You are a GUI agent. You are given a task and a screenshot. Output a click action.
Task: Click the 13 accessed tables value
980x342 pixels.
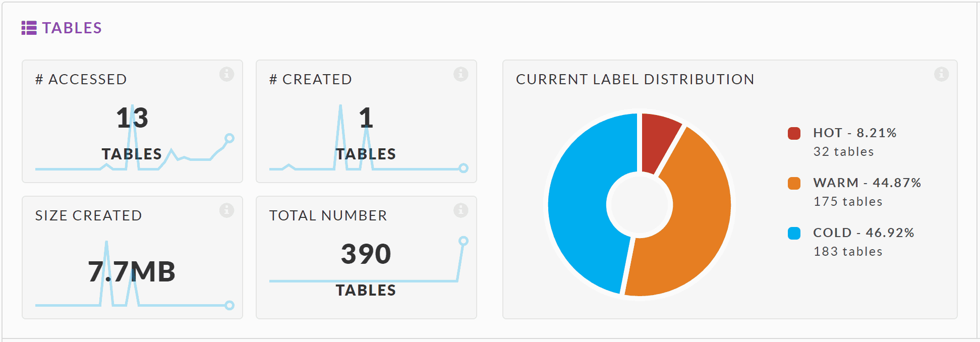[132, 118]
